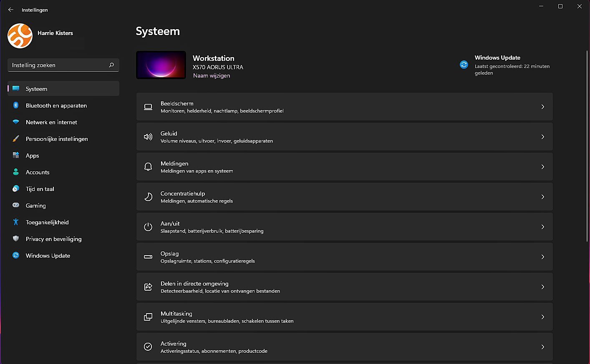Click the search magnifier icon

(x=111, y=65)
